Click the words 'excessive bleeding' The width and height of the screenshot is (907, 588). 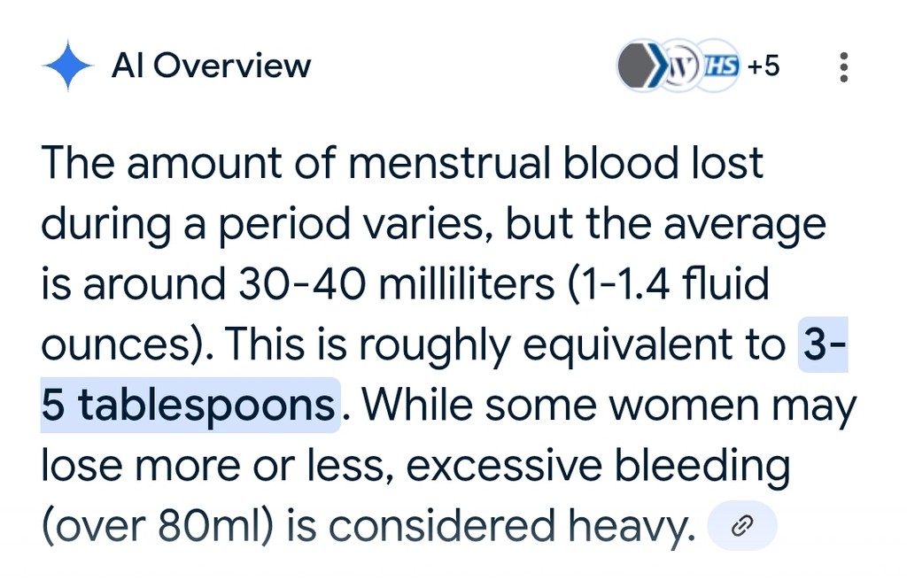pos(598,466)
